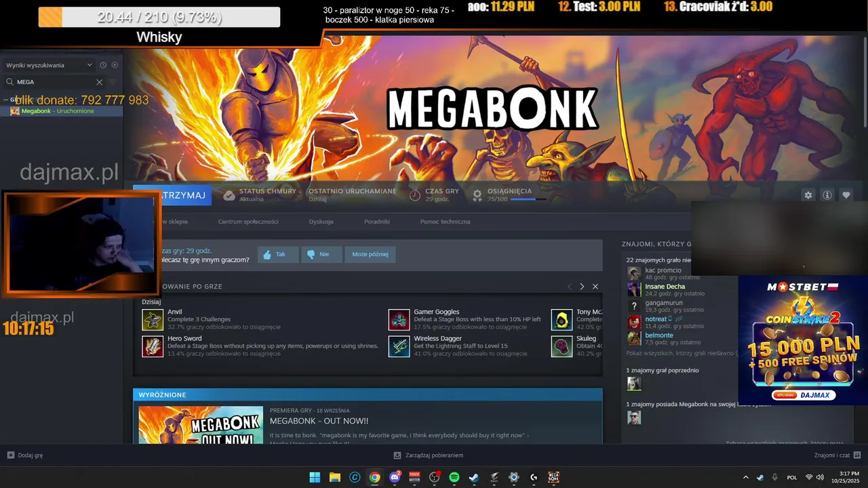
Task: Click Może później button
Action: 370,255
